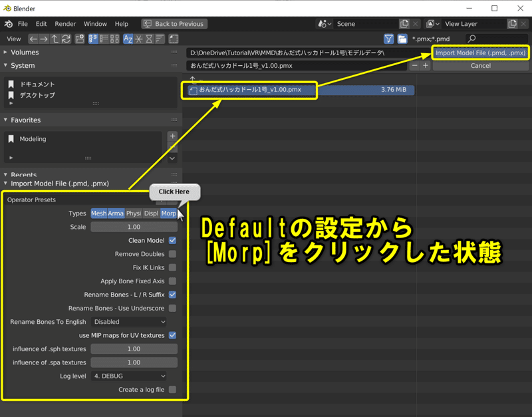The height and width of the screenshot is (417, 532).
Task: Refresh the file list
Action: 66,39
